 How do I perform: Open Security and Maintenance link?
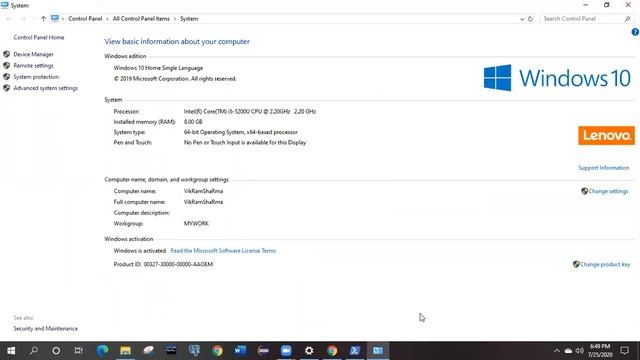[45, 329]
